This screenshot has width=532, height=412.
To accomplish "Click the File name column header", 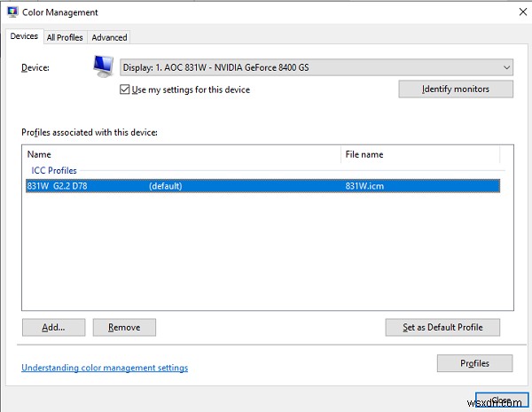I will pos(420,154).
